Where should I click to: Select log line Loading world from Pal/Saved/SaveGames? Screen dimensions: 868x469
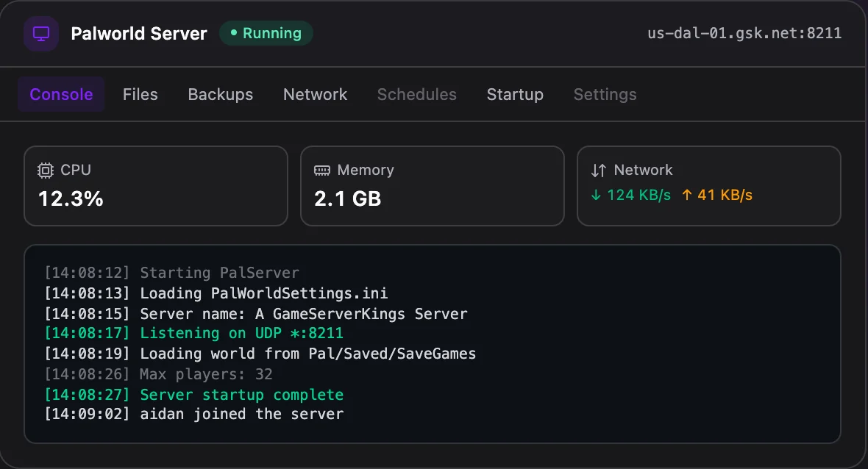[260, 354]
